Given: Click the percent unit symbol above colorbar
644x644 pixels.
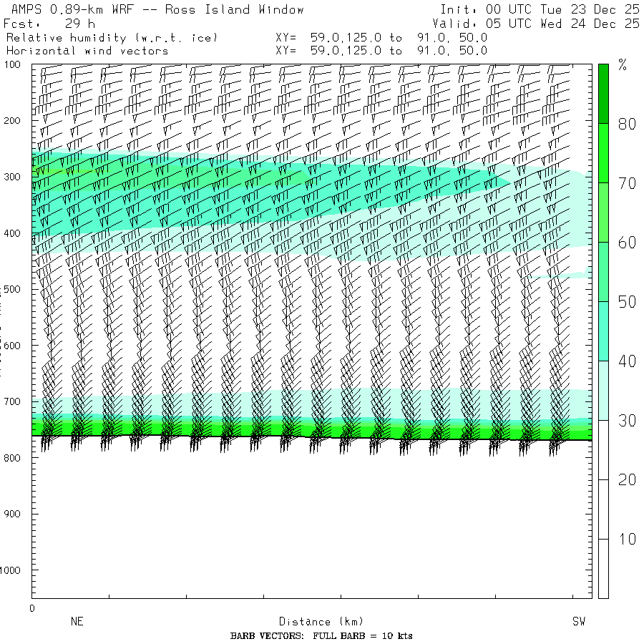Looking at the screenshot, I should click(x=623, y=67).
